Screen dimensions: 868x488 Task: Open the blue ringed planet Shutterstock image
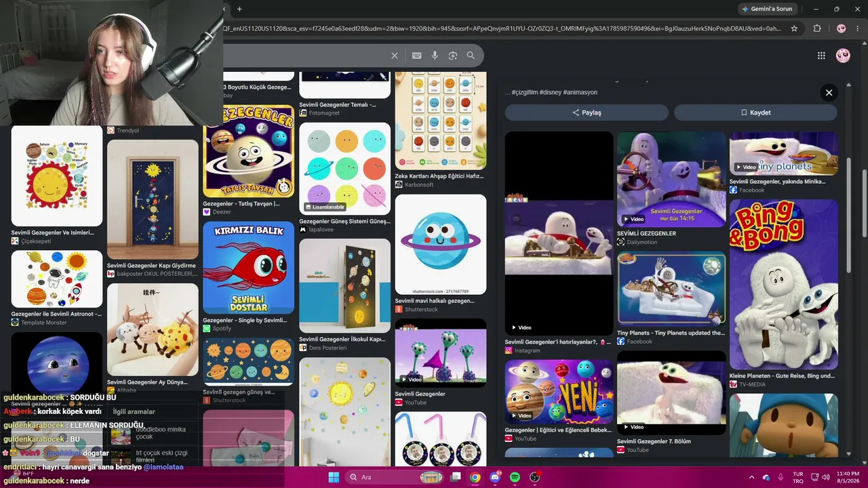tap(441, 244)
